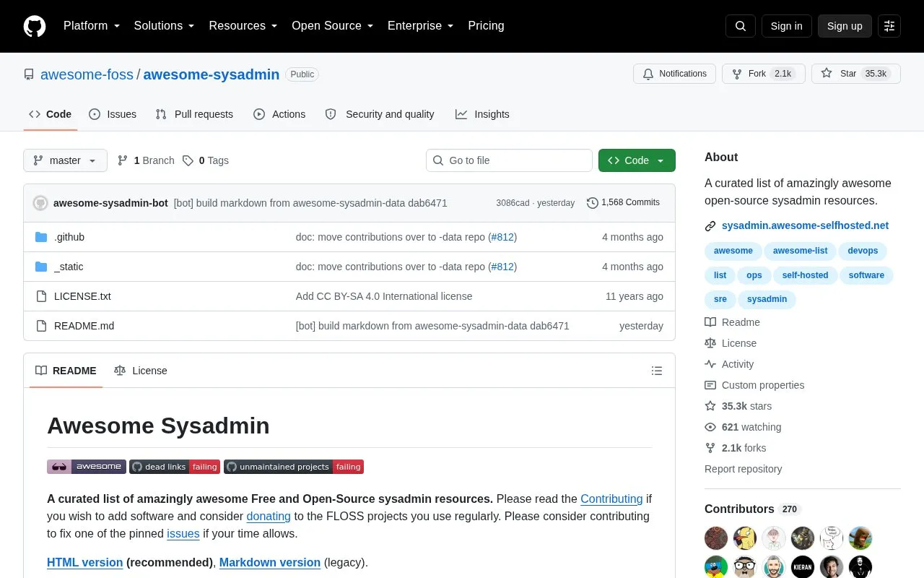The image size is (924, 578).
Task: Expand the Resources menu
Action: [243, 26]
